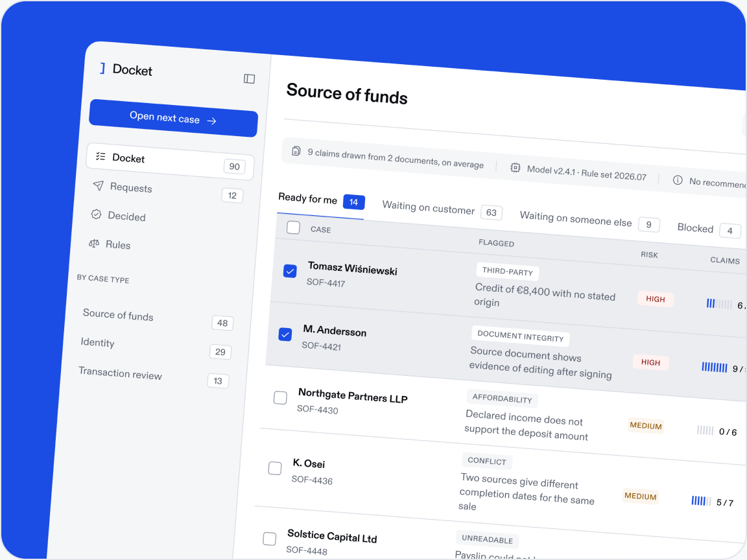Viewport: 747px width, 560px height.
Task: Click MEDIUM risk badge for K. Osei
Action: [x=640, y=496]
